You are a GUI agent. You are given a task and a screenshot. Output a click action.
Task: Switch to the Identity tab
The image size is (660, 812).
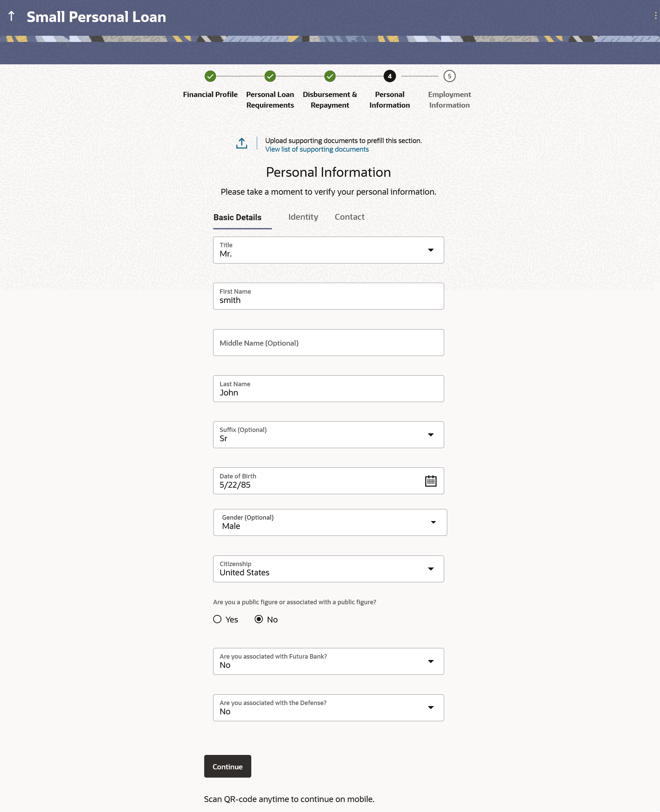pos(303,217)
